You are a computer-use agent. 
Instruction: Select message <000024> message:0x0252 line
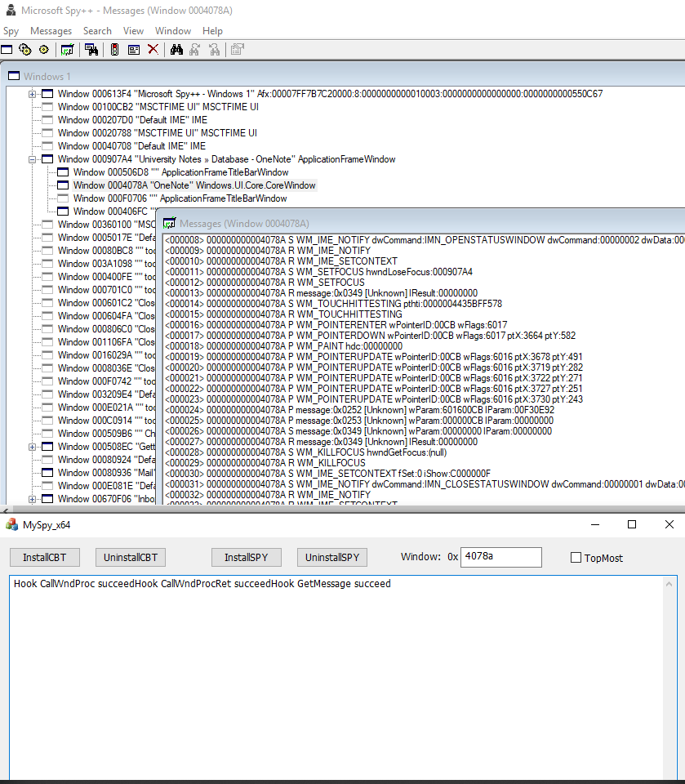359,410
